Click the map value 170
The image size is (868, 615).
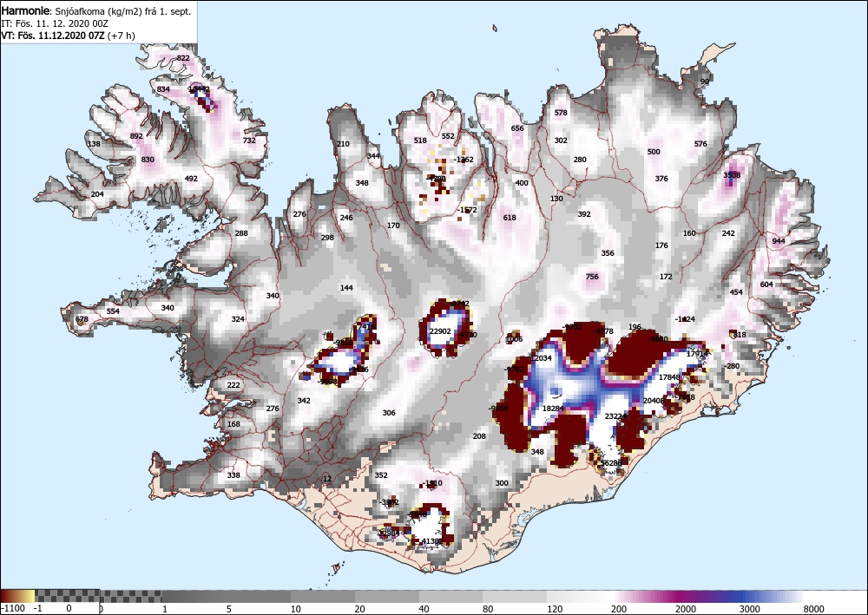(393, 226)
